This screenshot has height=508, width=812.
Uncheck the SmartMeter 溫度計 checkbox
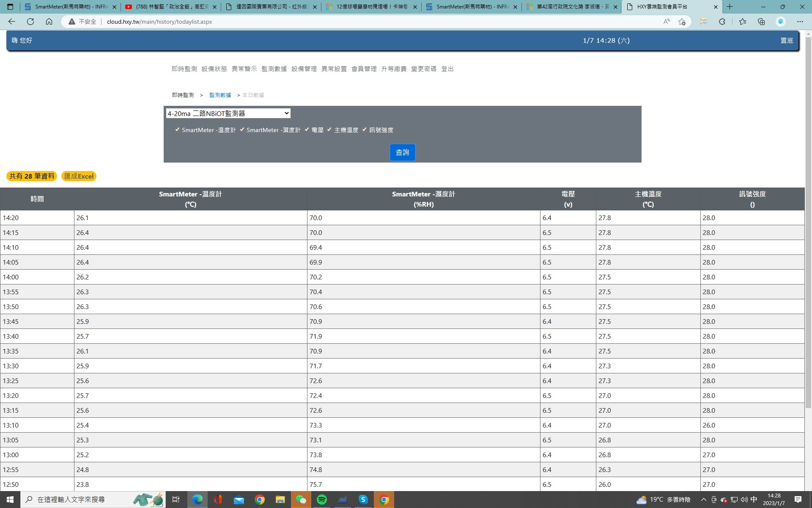177,130
